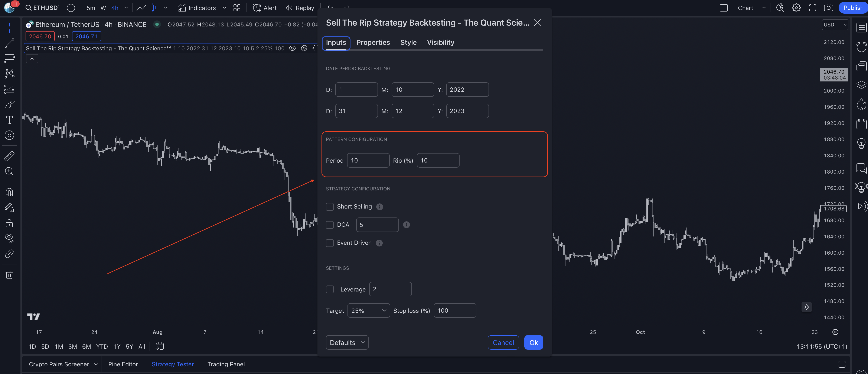Expand the Defaults dropdown

coord(347,343)
